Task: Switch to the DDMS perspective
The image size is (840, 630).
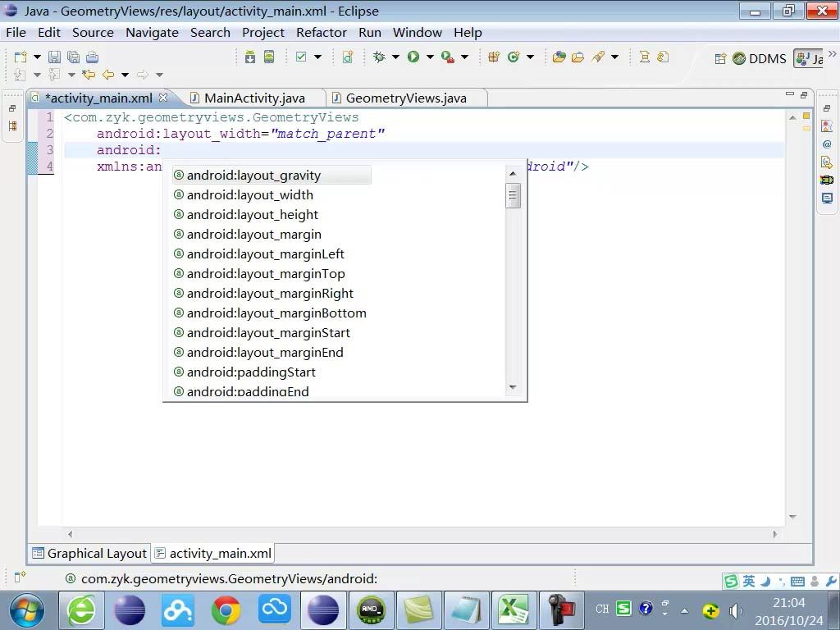Action: click(x=760, y=58)
